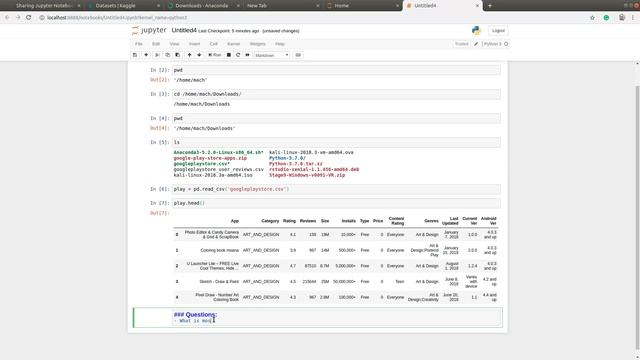Screen dimensions: 640x360
Task: Click the kernel idle indicator circle
Action: coord(506,44)
